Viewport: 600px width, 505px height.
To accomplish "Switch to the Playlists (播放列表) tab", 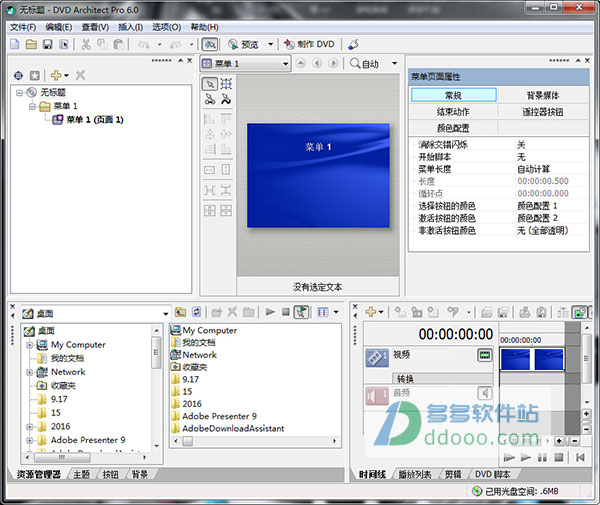I will (x=415, y=475).
